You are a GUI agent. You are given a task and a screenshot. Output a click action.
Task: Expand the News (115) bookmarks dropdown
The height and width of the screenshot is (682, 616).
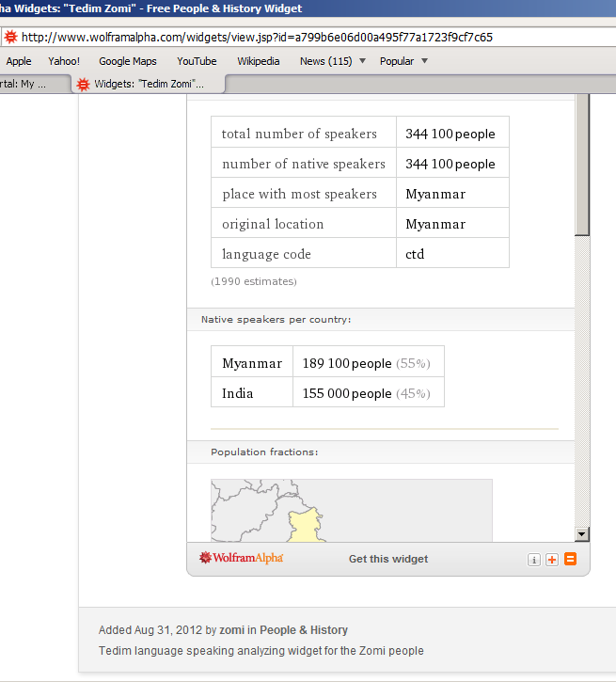tap(362, 61)
